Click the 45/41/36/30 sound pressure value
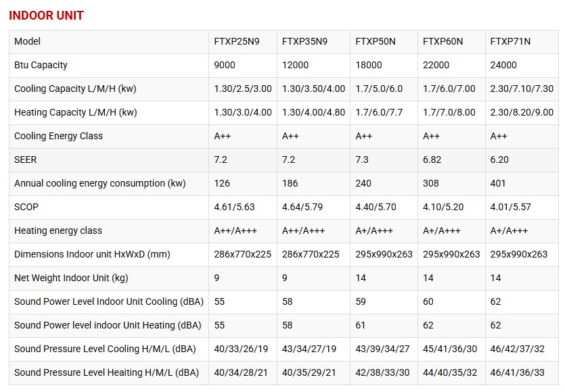Viewport: 565px width, 392px height. pyautogui.click(x=449, y=349)
